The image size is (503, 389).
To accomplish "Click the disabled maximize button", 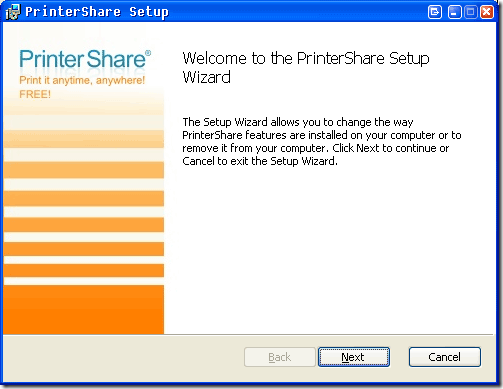I will (471, 12).
